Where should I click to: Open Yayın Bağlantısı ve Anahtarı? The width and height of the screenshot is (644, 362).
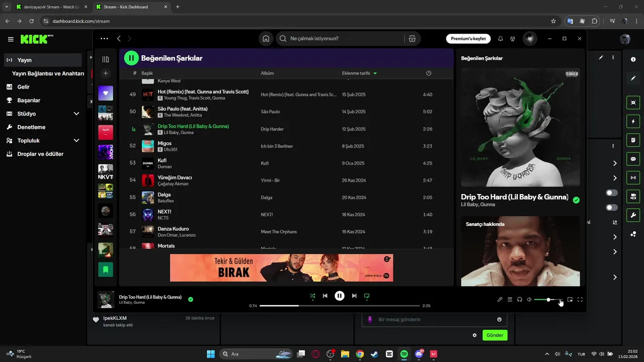pos(48,73)
